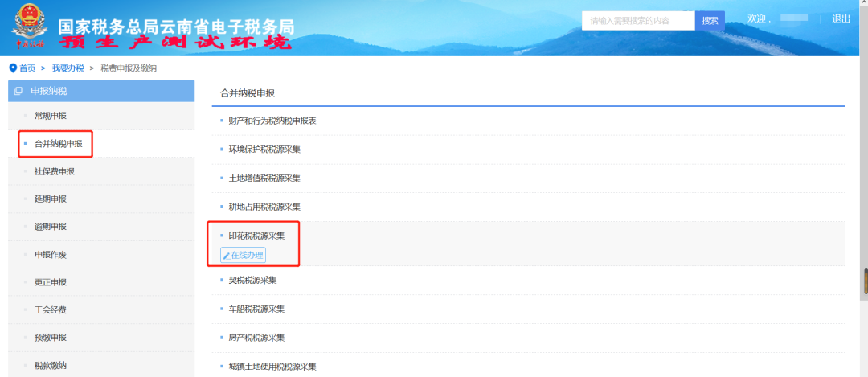This screenshot has height=377, width=868.
Task: Open 延期申报 in the sidebar
Action: (x=51, y=199)
